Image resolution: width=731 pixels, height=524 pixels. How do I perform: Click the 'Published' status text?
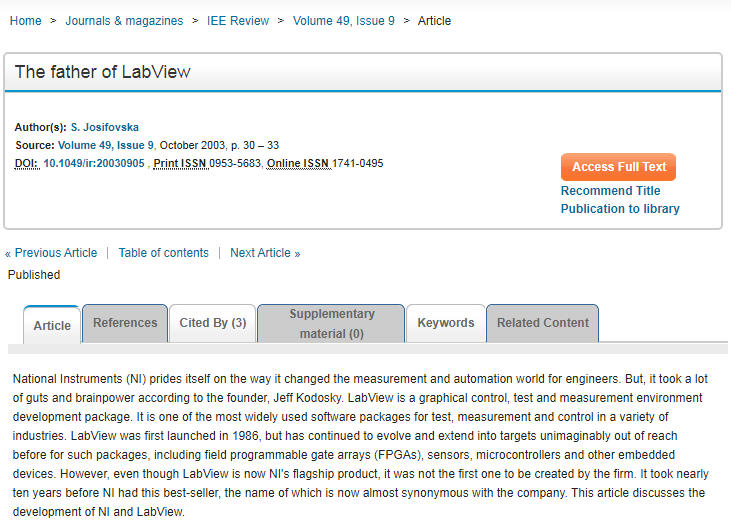[x=34, y=275]
